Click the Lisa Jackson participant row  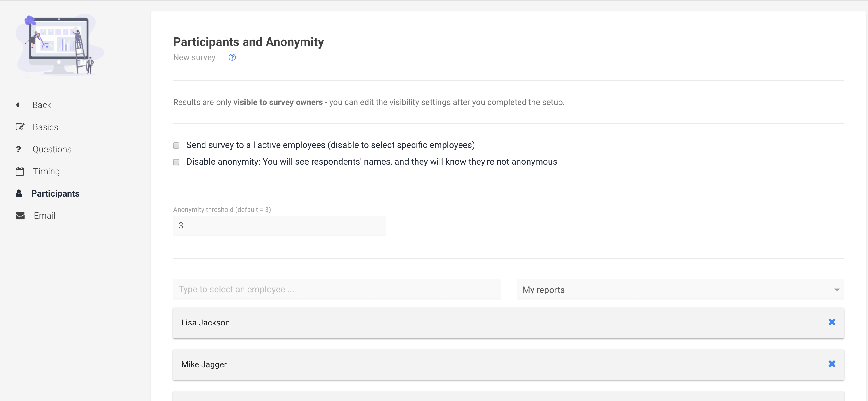508,323
